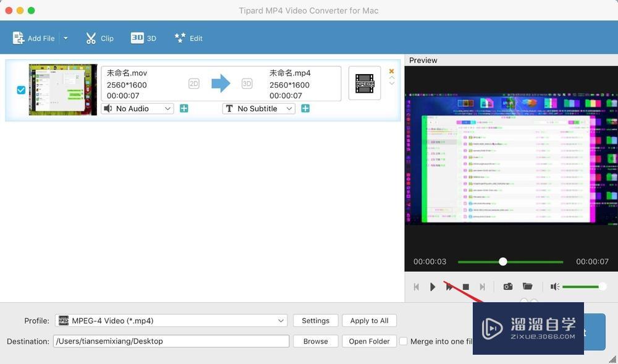Image resolution: width=618 pixels, height=364 pixels.
Task: Click the Open Folder button
Action: tap(370, 341)
